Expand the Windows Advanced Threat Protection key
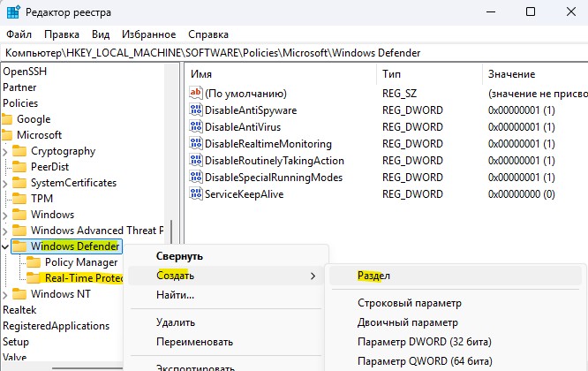The height and width of the screenshot is (371, 588). 5,231
